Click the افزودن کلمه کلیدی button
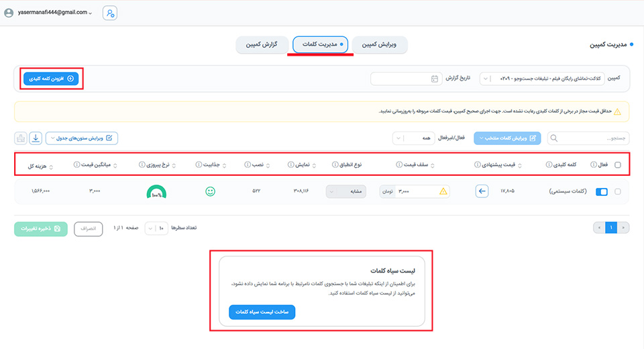644x349 pixels. (52, 79)
